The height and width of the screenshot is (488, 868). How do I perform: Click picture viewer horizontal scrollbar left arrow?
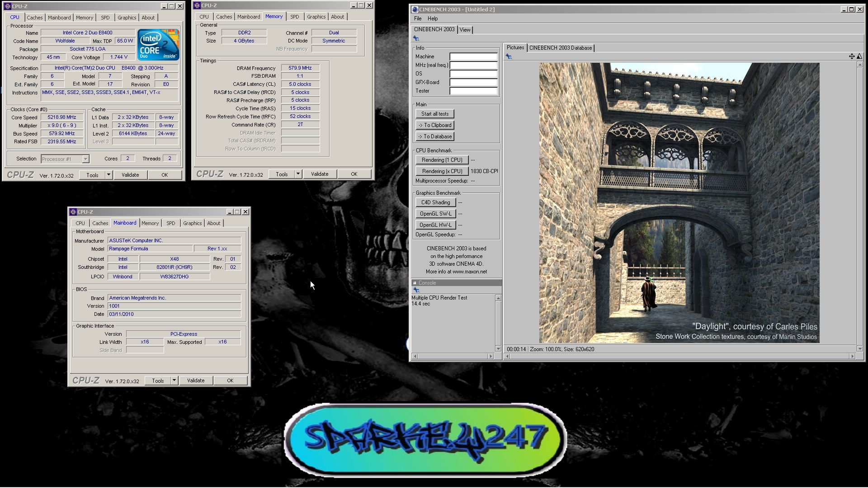click(508, 357)
